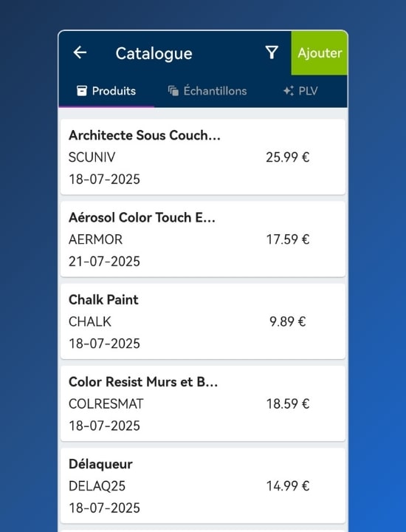This screenshot has width=406, height=532.
Task: Tap the Produits box icon
Action: pos(82,91)
